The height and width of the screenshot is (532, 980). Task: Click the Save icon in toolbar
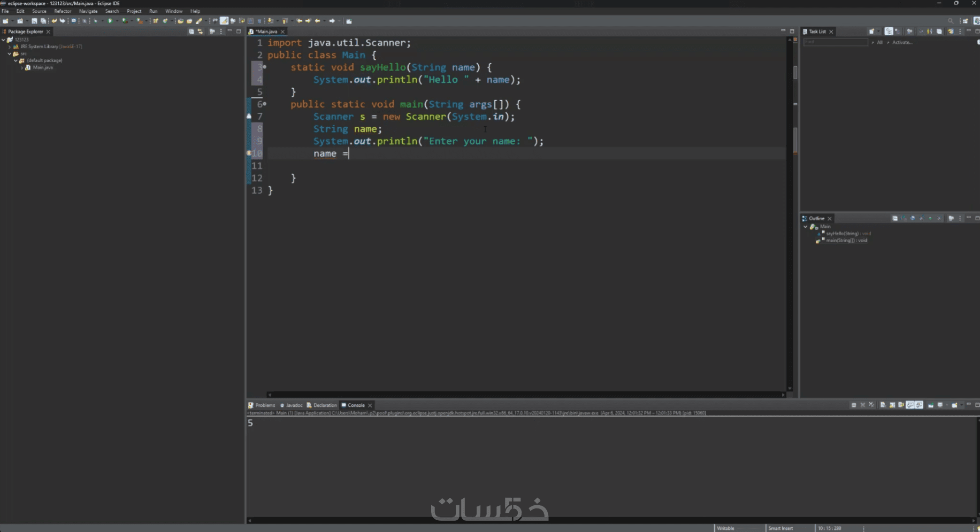click(34, 21)
